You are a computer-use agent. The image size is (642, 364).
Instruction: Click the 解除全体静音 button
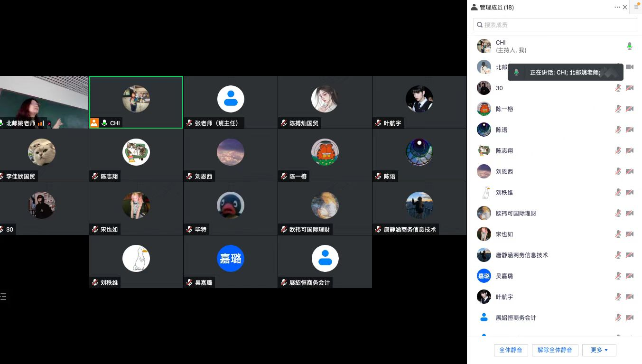(554, 350)
